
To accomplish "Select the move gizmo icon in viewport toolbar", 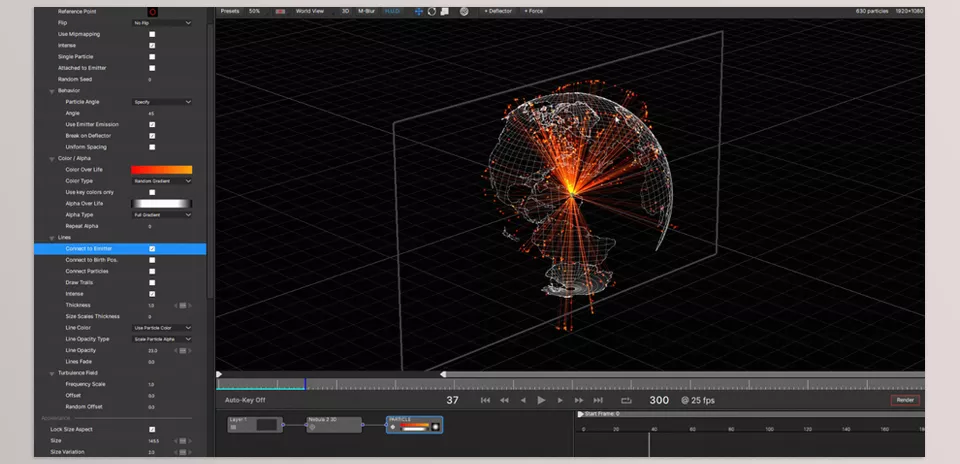I will [419, 12].
